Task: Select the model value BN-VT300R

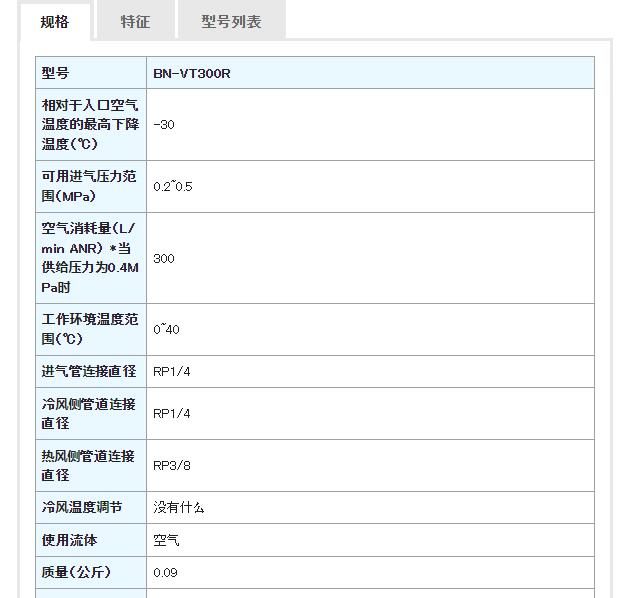Action: (x=192, y=73)
